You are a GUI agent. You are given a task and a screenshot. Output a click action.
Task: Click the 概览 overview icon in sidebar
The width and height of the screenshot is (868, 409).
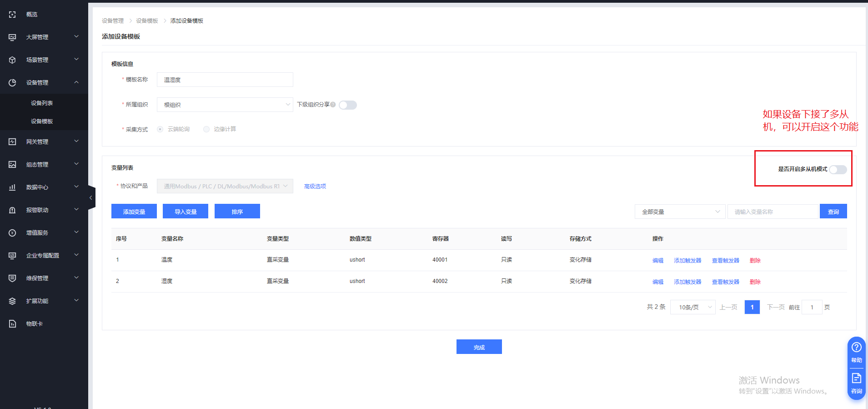12,15
